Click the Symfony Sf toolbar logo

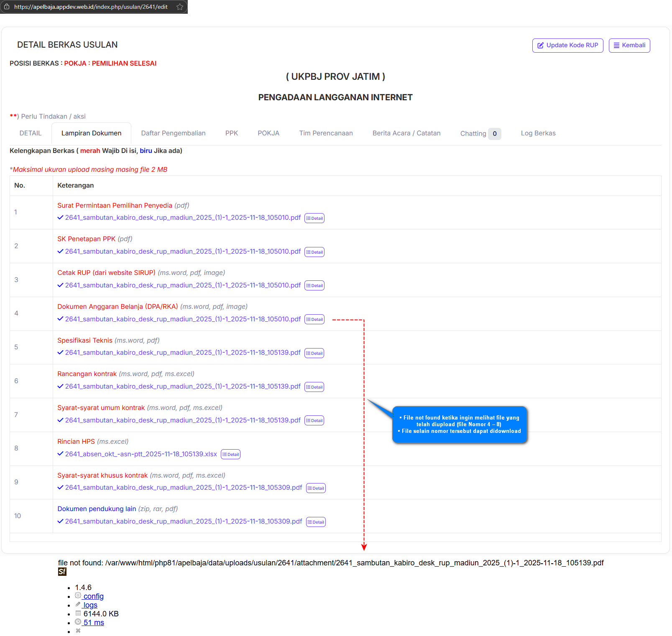tap(62, 572)
